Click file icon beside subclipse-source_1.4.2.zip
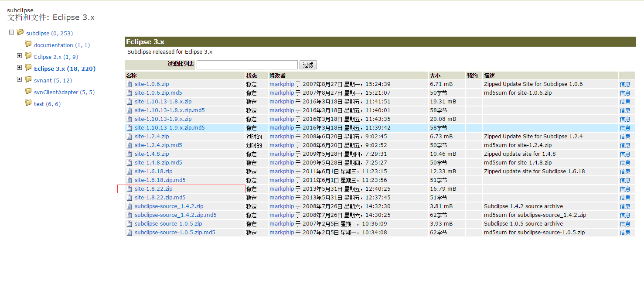This screenshot has height=281, width=644. (x=129, y=206)
